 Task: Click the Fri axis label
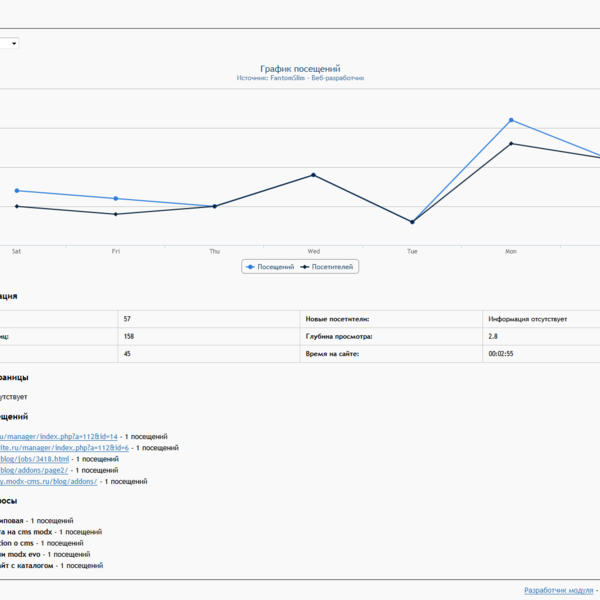pyautogui.click(x=116, y=251)
